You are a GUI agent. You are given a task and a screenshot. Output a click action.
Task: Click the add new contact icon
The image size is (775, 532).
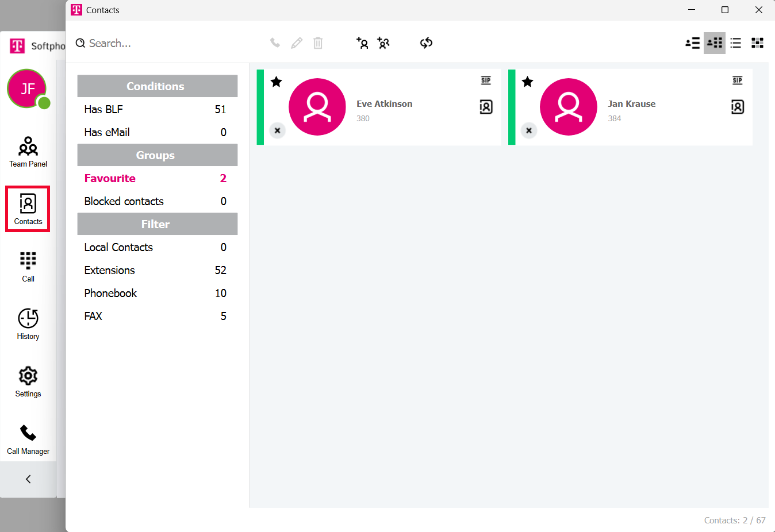tap(362, 43)
